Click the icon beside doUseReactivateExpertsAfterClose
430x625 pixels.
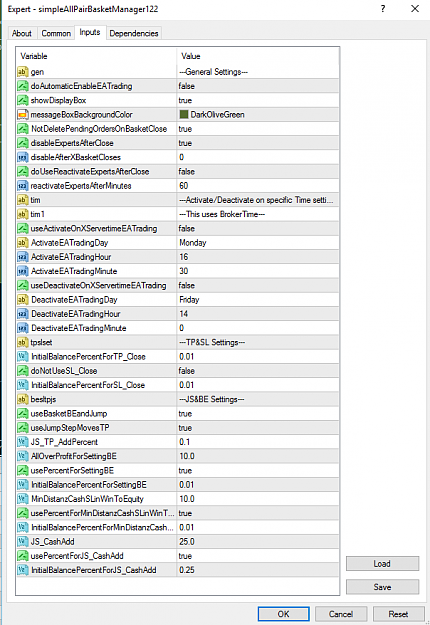coord(23,171)
